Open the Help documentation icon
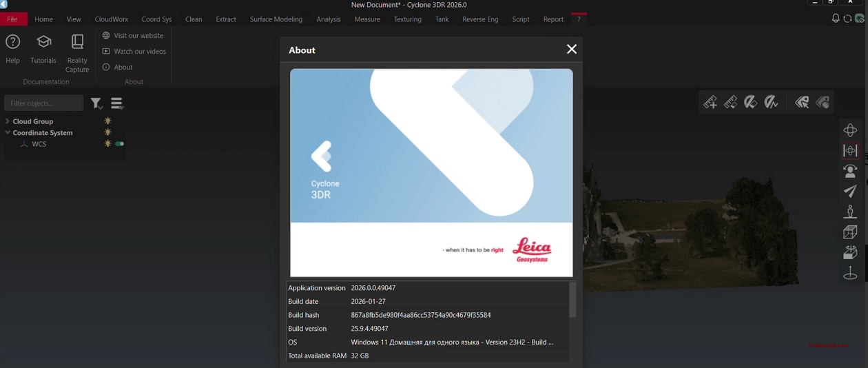Image resolution: width=868 pixels, height=368 pixels. point(12,43)
